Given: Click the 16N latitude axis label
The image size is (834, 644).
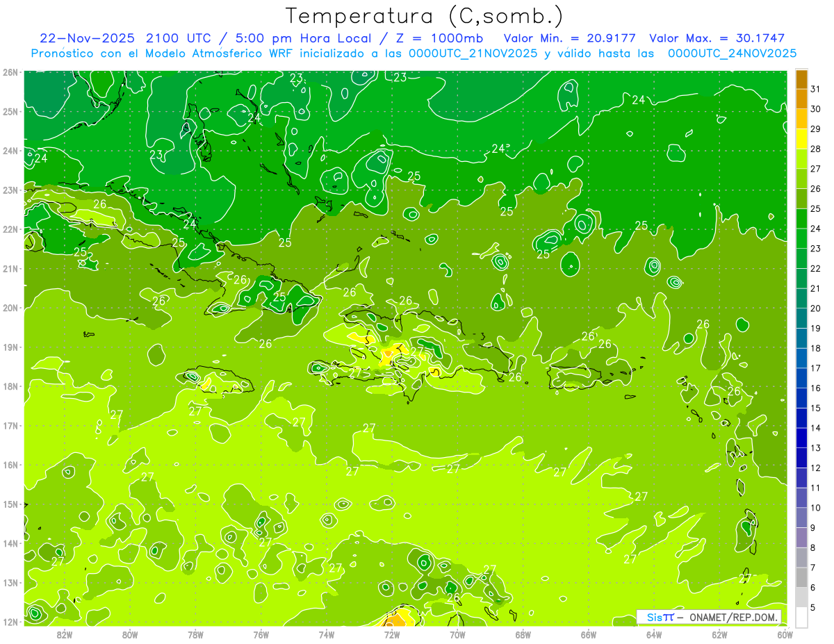Looking at the screenshot, I should (x=10, y=465).
